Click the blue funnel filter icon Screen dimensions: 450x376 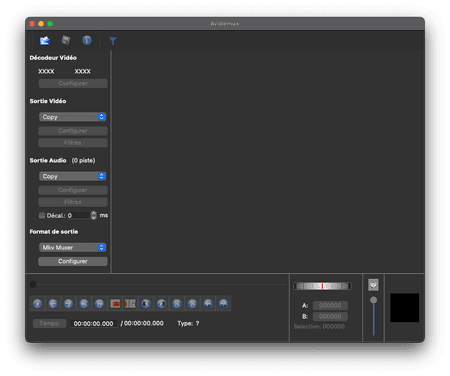pos(113,41)
